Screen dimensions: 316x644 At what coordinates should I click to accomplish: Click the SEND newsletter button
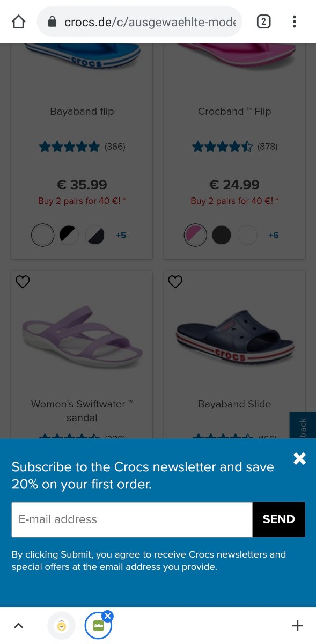click(278, 519)
